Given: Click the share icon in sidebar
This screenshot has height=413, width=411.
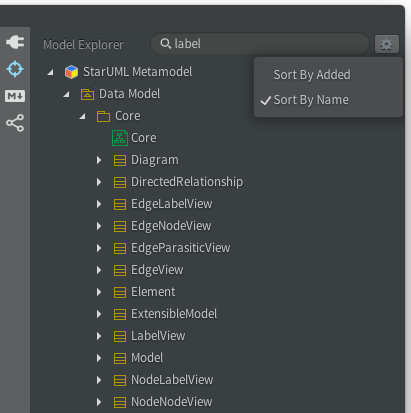Looking at the screenshot, I should (x=15, y=123).
